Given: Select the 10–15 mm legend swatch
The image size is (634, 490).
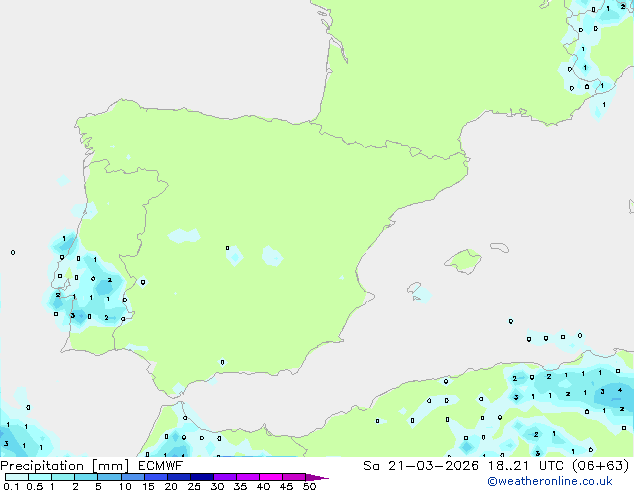Looking at the screenshot, I should 132,477.
